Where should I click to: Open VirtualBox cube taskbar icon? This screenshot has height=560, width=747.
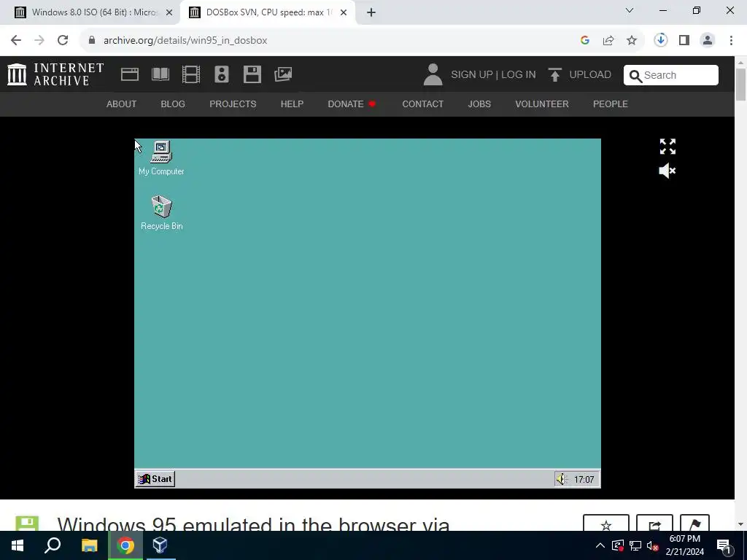160,545
